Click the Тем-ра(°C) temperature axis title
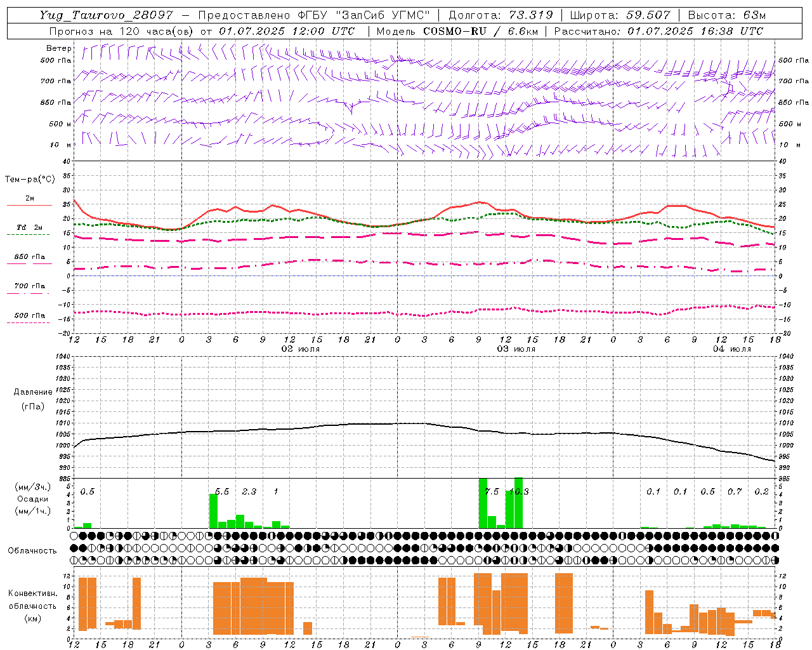Viewport: 812px width, 650px height. (x=30, y=180)
